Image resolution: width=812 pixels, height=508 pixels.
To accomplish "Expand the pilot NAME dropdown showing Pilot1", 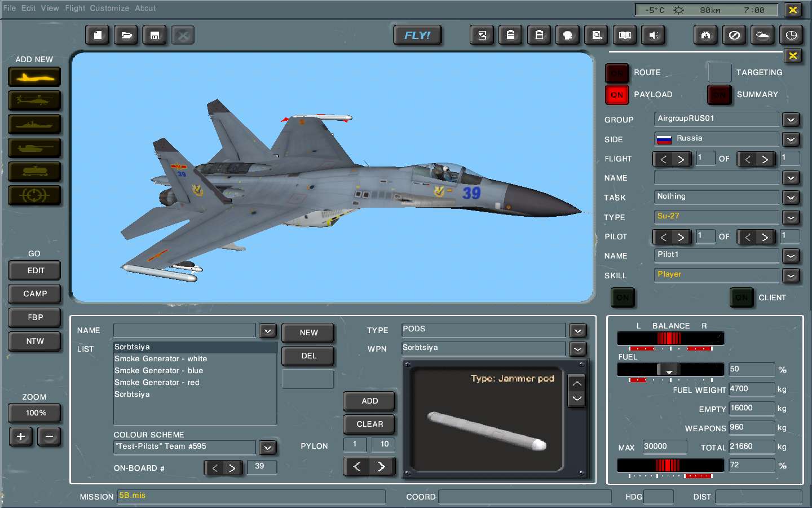I will 791,256.
